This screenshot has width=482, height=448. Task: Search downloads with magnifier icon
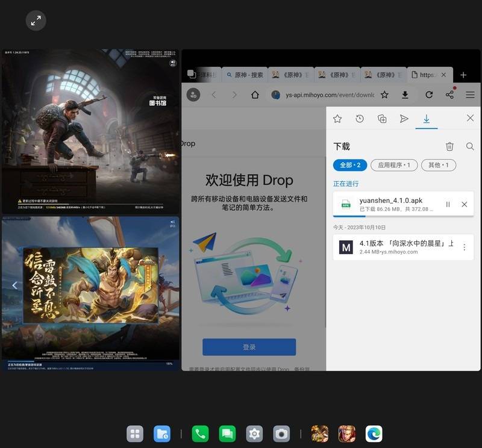(x=470, y=146)
